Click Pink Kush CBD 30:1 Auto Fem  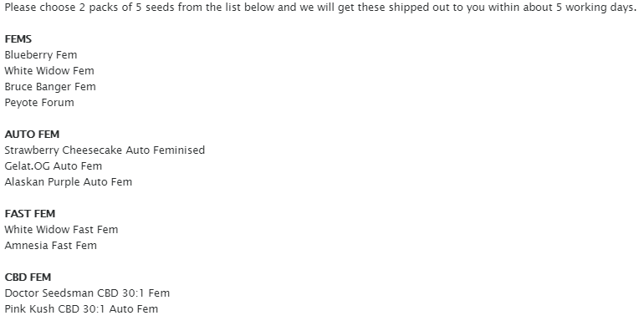[x=81, y=309]
